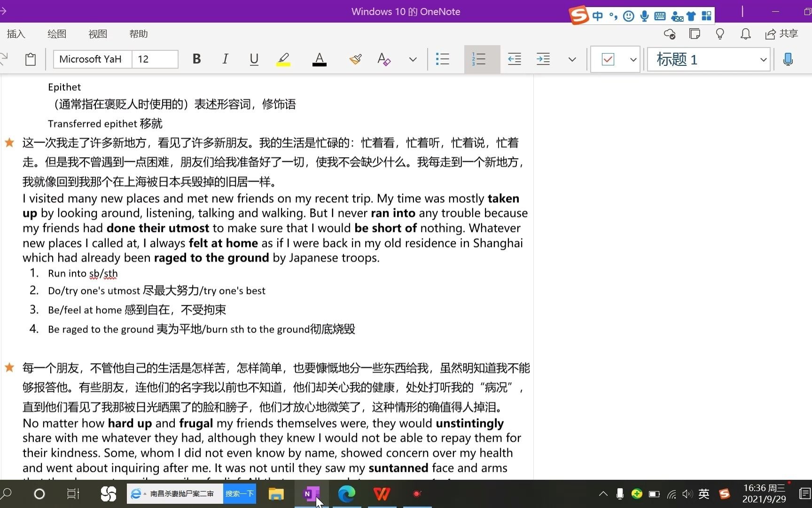The height and width of the screenshot is (508, 812).
Task: Expand more font formatting options
Action: (413, 59)
